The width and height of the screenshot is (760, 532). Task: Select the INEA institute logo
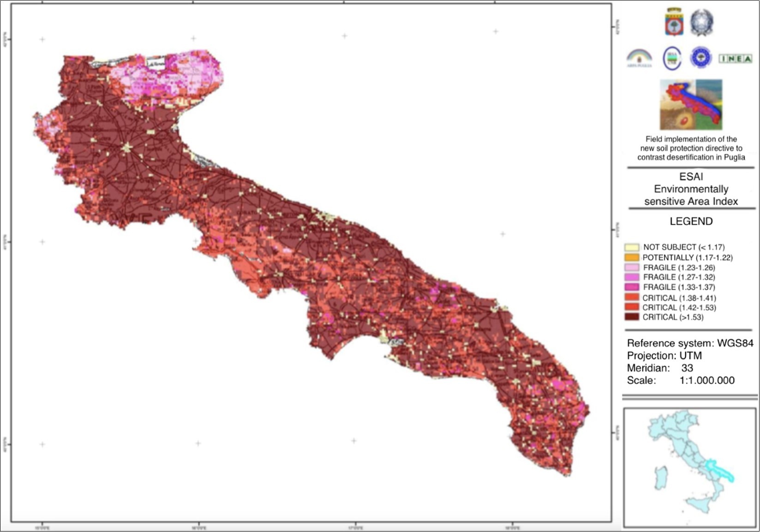[735, 59]
